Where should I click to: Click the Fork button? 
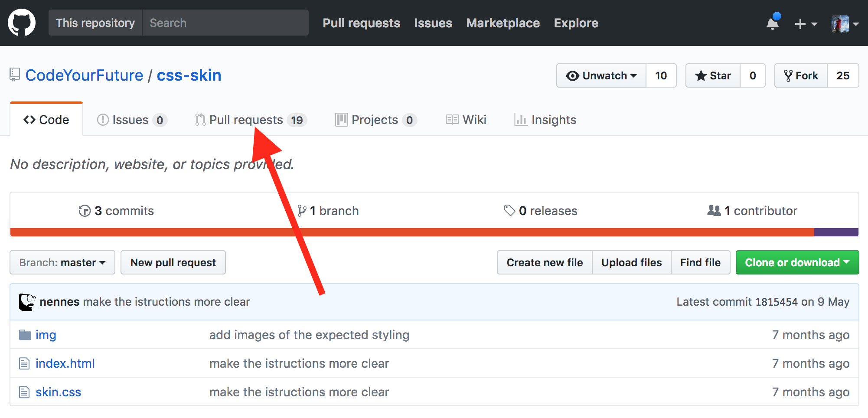tap(801, 75)
